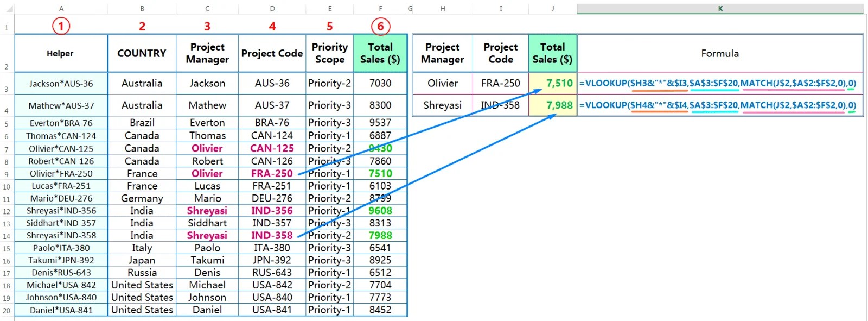Click lookup cell Olivier in column H
The width and height of the screenshot is (868, 321).
[x=443, y=84]
